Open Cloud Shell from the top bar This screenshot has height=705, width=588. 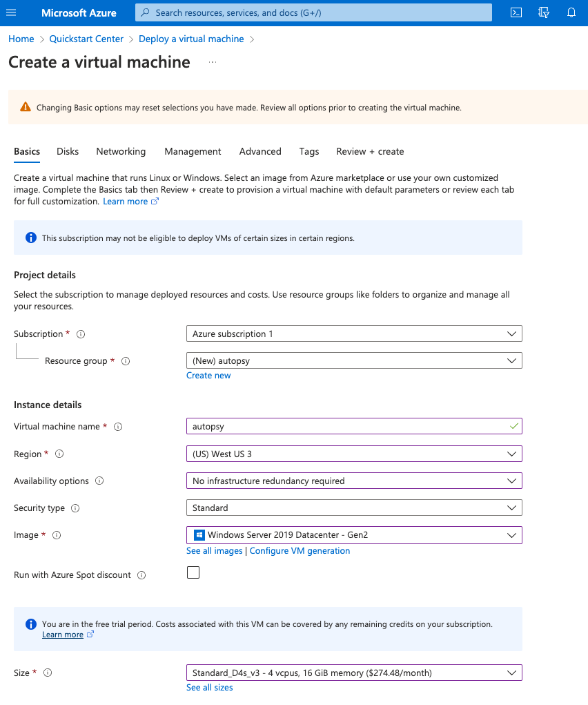tap(516, 12)
